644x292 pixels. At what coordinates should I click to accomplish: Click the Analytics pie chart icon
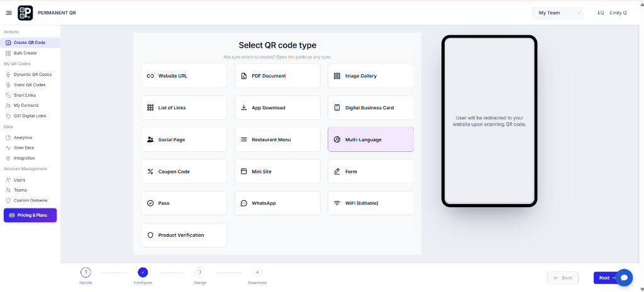pyautogui.click(x=8, y=138)
